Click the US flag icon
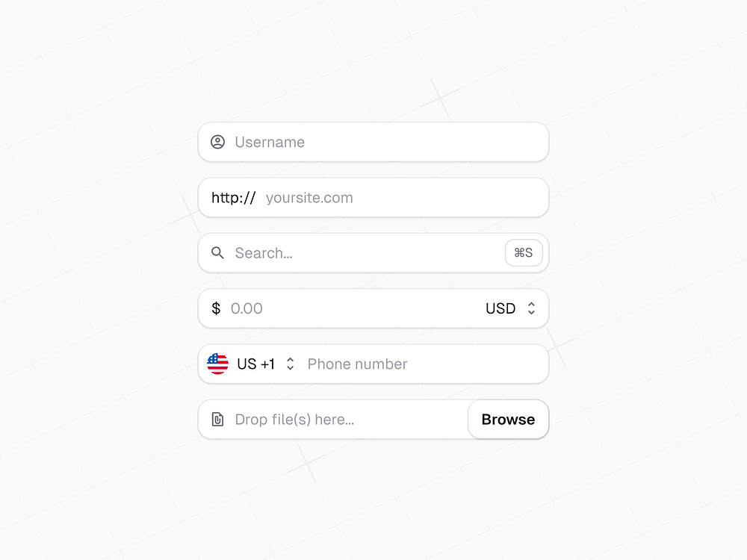747x560 pixels. (217, 364)
